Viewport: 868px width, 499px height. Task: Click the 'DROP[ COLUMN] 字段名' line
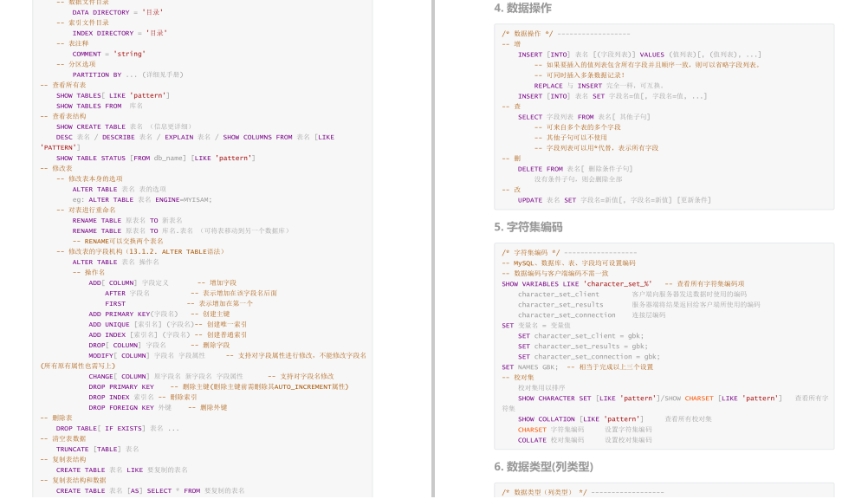tap(159, 346)
